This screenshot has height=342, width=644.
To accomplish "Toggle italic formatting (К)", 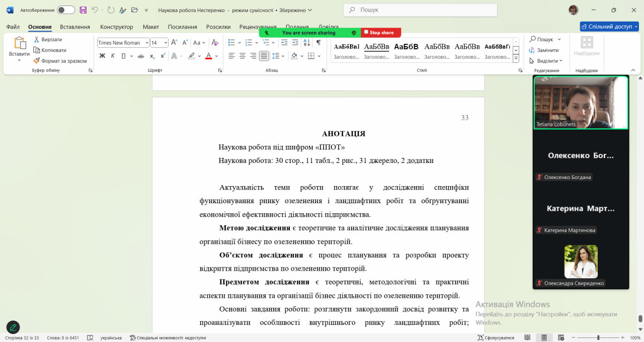I will 113,56.
